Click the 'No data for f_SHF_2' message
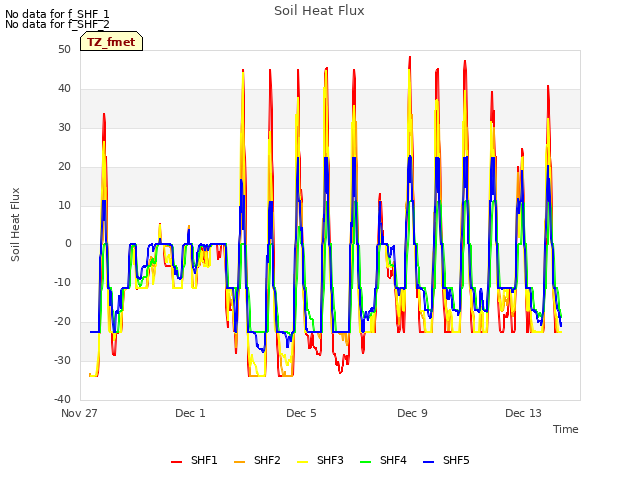Screen dimensions: 640x480 pos(57,24)
